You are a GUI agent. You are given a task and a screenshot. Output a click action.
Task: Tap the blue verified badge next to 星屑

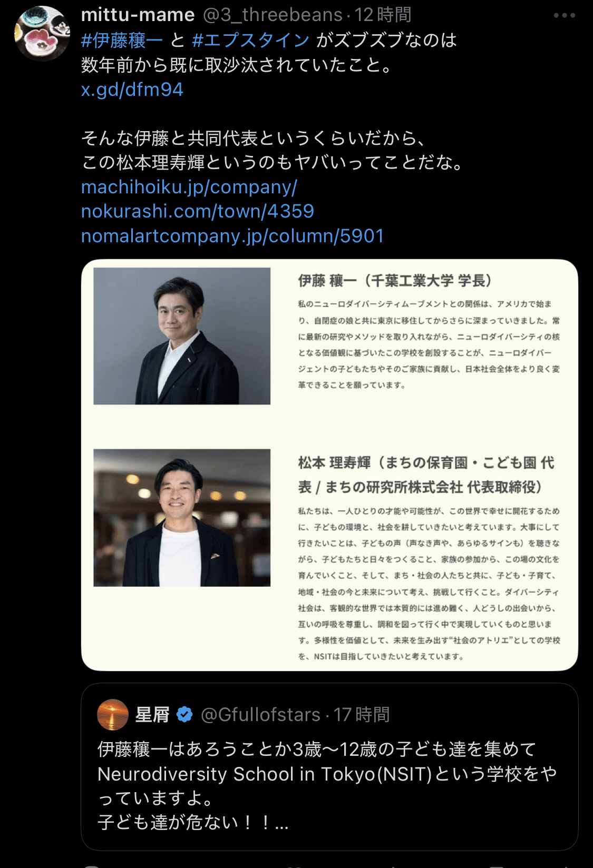(x=184, y=715)
